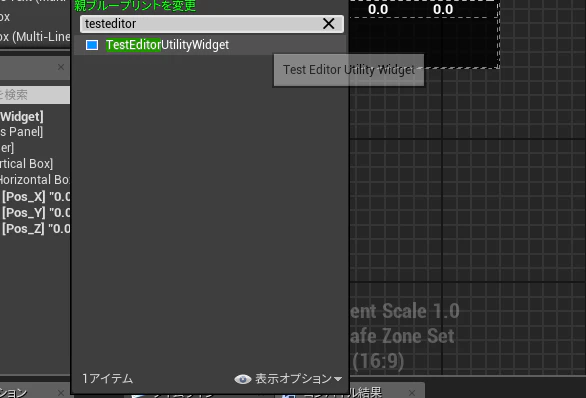Select the Vertical Box item in hierarchy
This screenshot has width=586, height=398.
(x=27, y=164)
